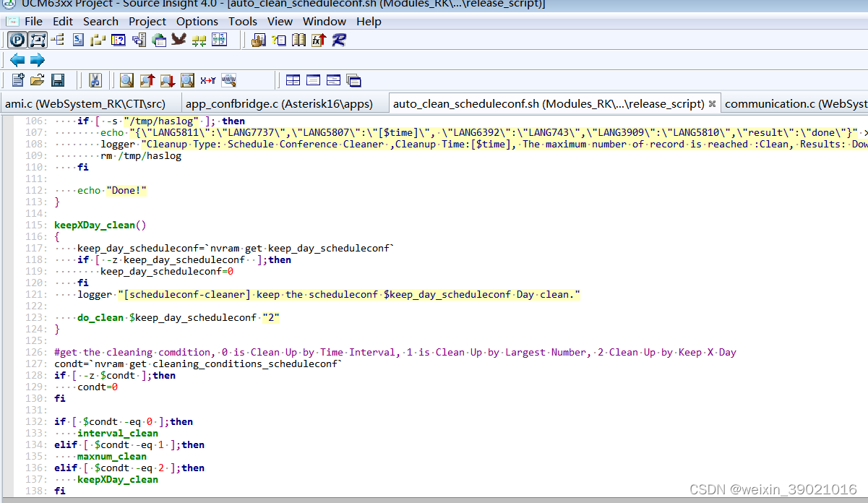The image size is (868, 503).
Task: Open the Tools menu
Action: tap(242, 21)
